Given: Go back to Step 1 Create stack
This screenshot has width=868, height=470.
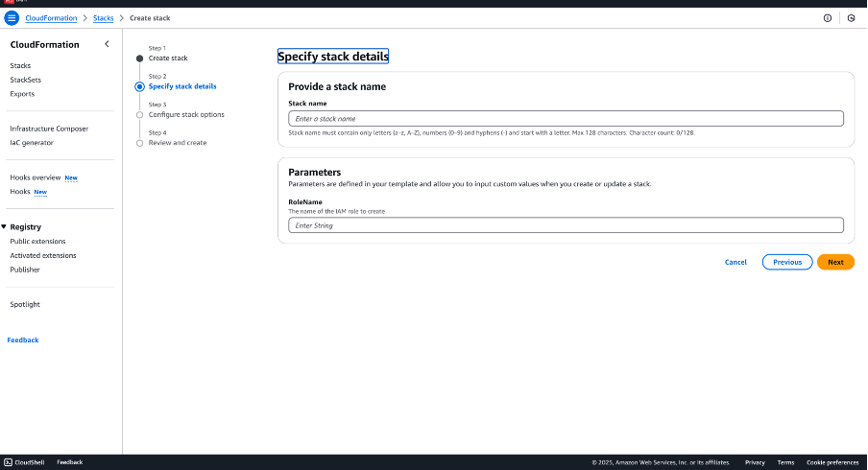Looking at the screenshot, I should 168,59.
